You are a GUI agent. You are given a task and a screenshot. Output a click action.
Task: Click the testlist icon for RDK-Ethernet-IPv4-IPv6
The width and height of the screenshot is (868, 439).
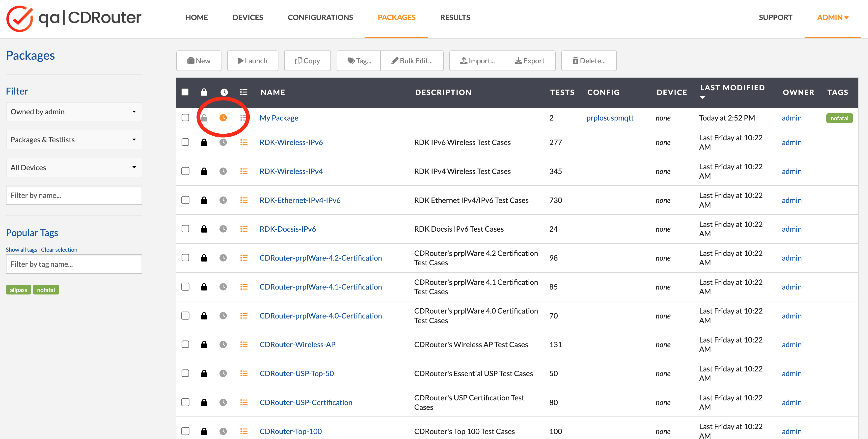point(244,200)
